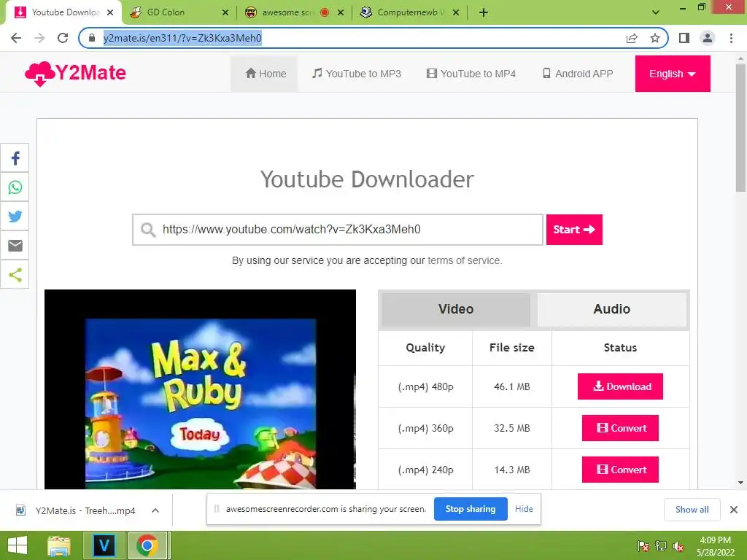Viewport: 747px width, 560px height.
Task: Open Android APP menu item
Action: (x=578, y=74)
